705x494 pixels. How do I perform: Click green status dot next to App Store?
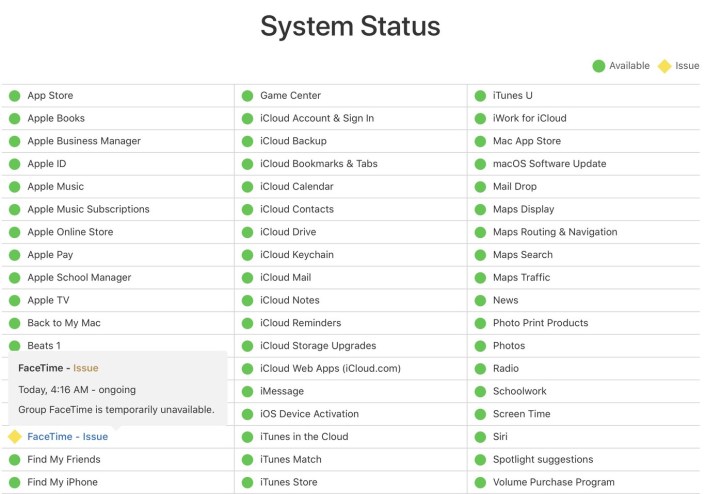(x=14, y=96)
